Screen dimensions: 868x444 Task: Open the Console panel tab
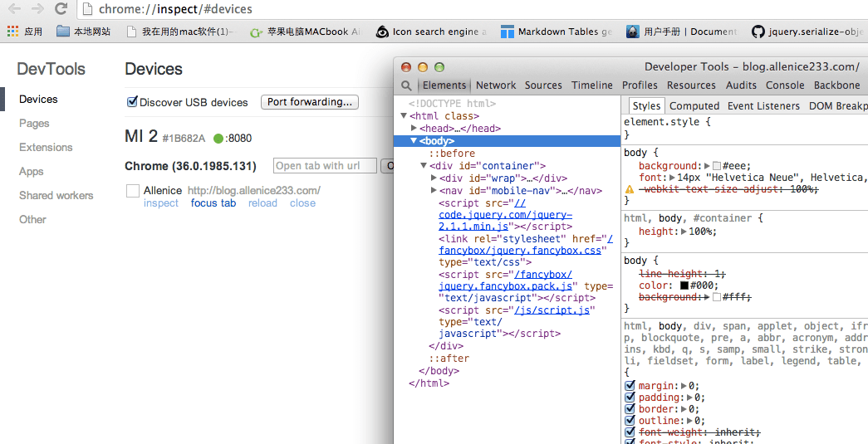pos(785,85)
